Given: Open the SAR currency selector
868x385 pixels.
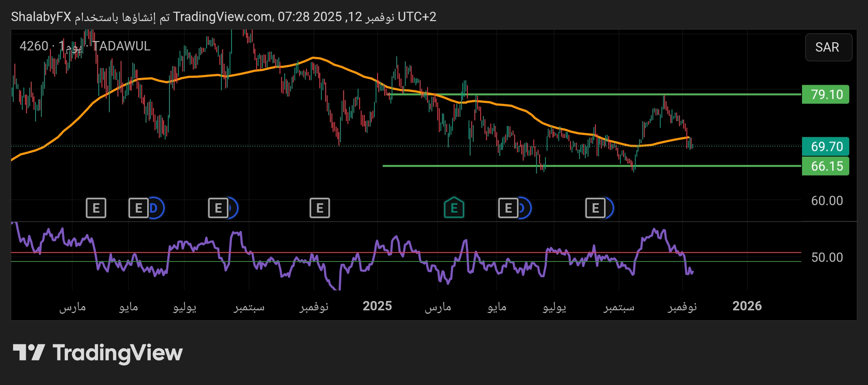Looking at the screenshot, I should 828,47.
